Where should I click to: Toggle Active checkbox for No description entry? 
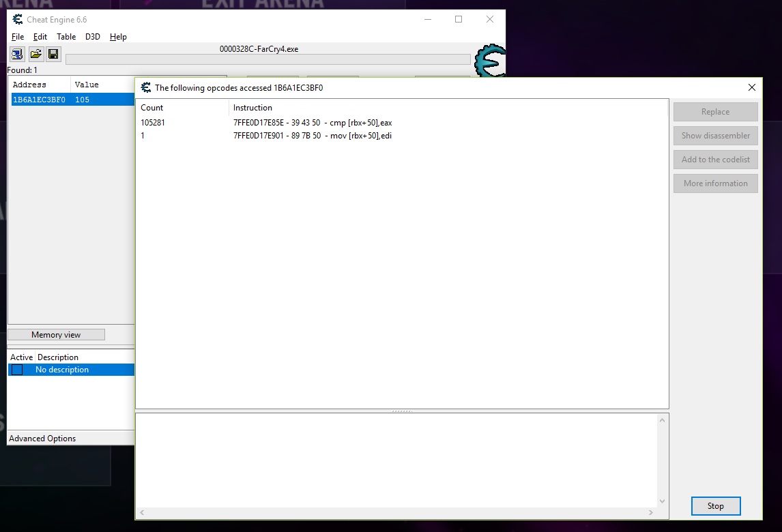point(17,370)
